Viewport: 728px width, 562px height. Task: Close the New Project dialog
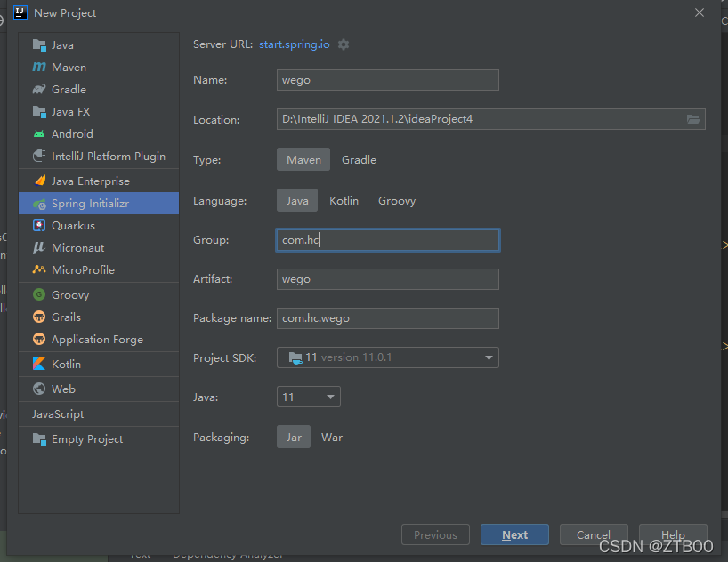tap(700, 12)
